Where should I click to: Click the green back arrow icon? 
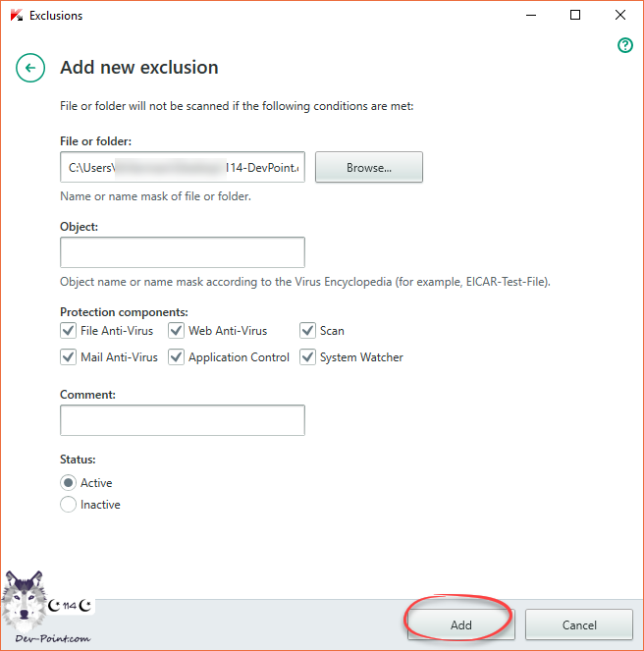(x=30, y=68)
